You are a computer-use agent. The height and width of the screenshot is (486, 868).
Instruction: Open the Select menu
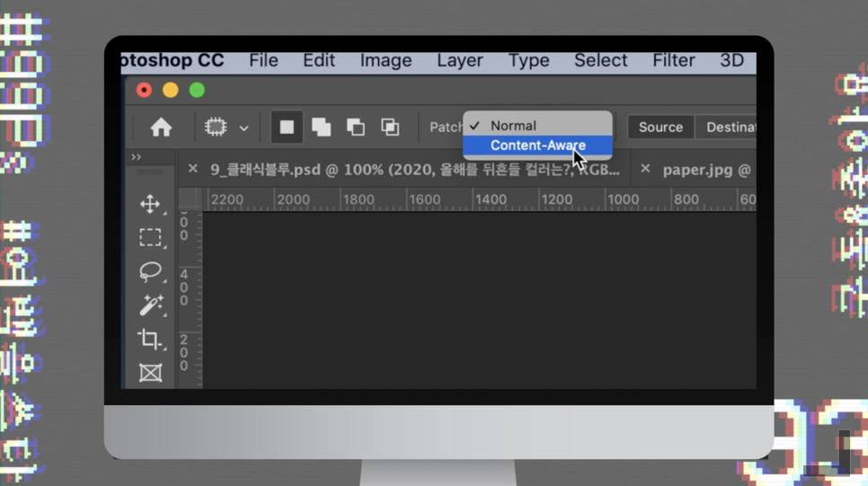click(x=600, y=60)
